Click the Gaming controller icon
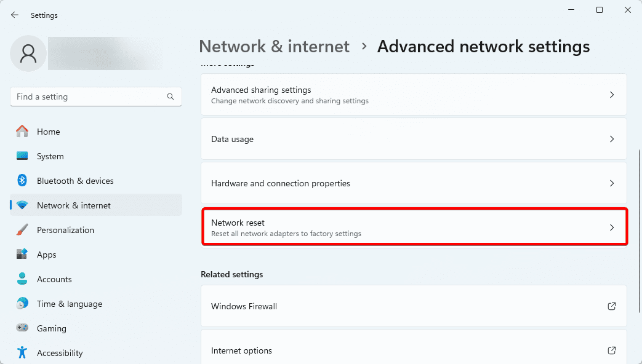The width and height of the screenshot is (642, 364). [x=22, y=328]
